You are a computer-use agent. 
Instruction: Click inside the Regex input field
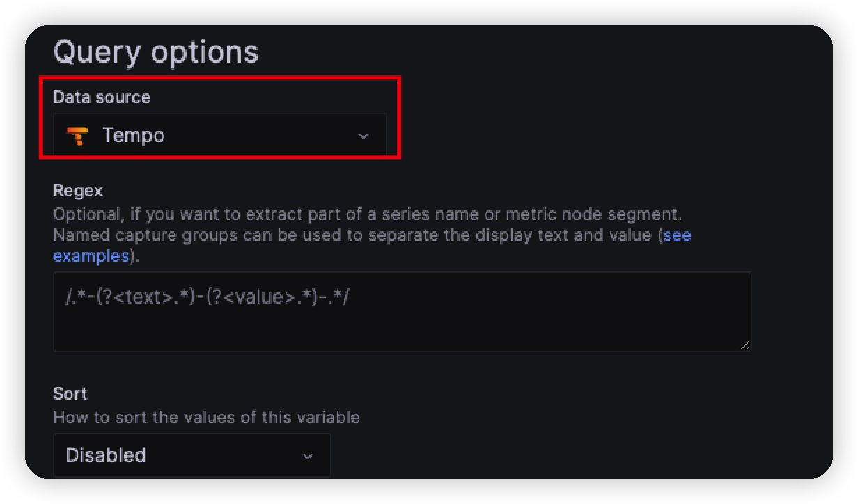click(403, 311)
